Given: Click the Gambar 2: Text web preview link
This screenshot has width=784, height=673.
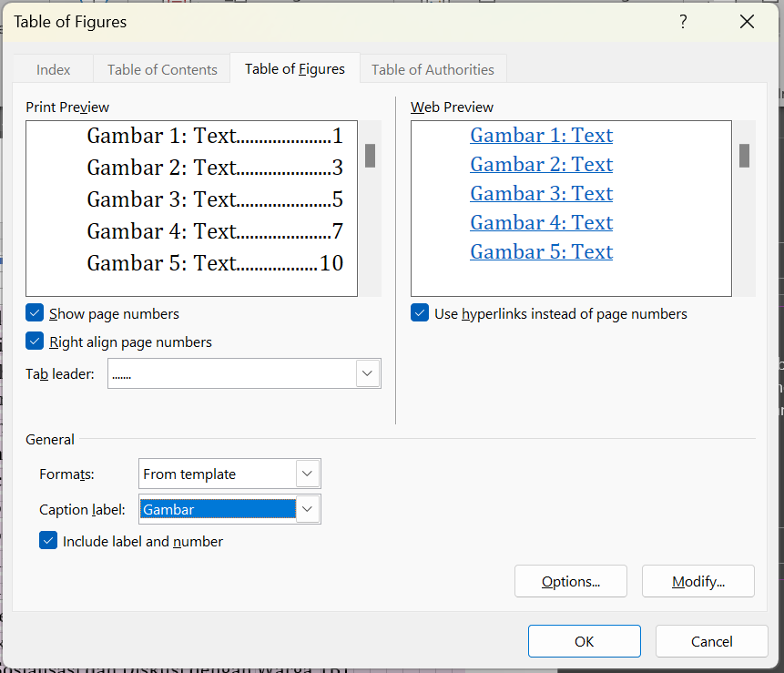Looking at the screenshot, I should 542,164.
